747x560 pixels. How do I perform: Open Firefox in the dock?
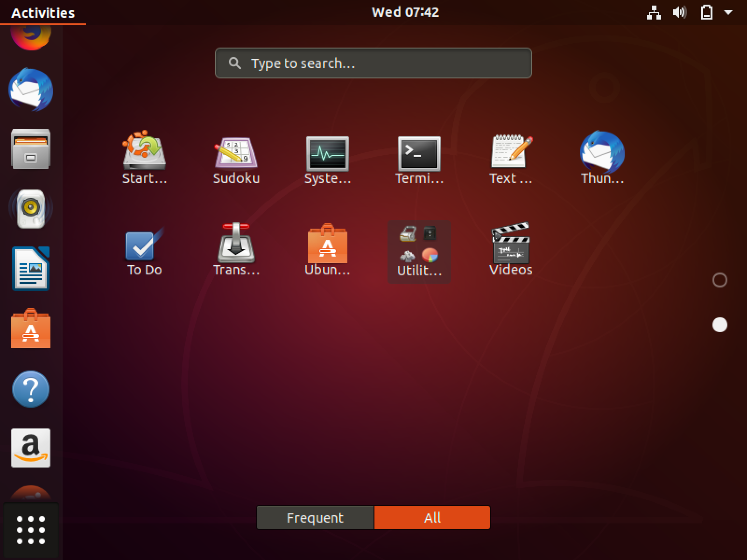pos(31,37)
